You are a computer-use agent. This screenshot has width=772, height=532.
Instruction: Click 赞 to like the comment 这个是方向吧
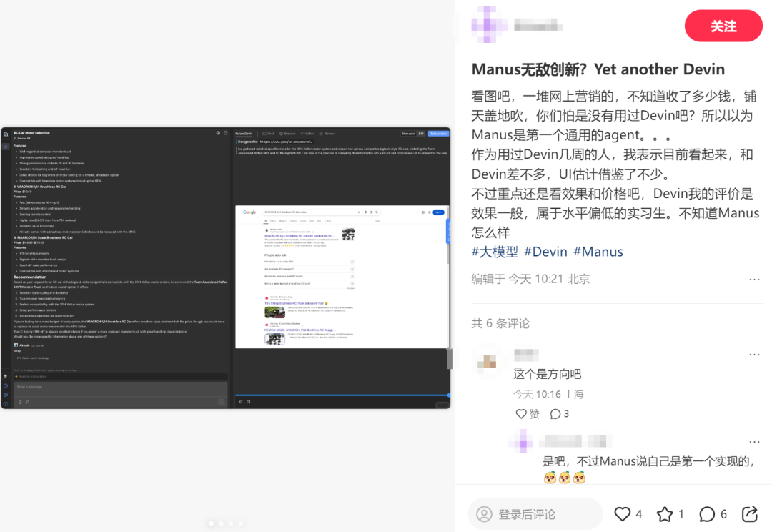(527, 413)
